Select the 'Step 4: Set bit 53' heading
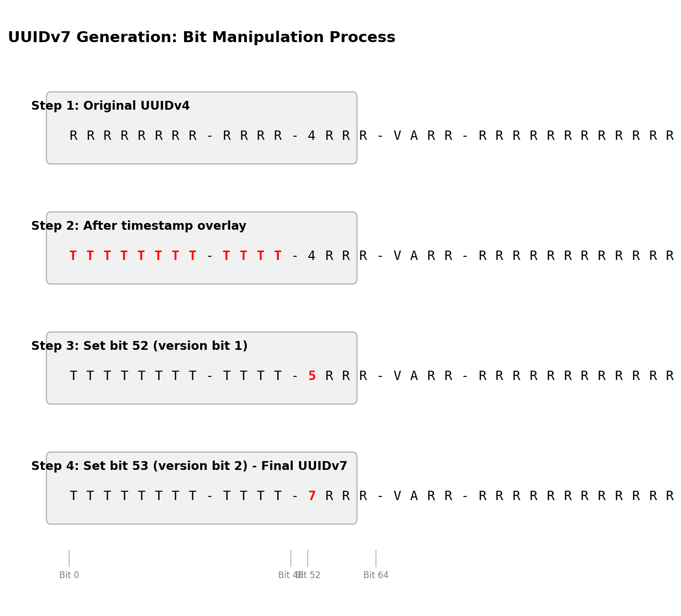The width and height of the screenshot is (681, 616). click(x=189, y=466)
